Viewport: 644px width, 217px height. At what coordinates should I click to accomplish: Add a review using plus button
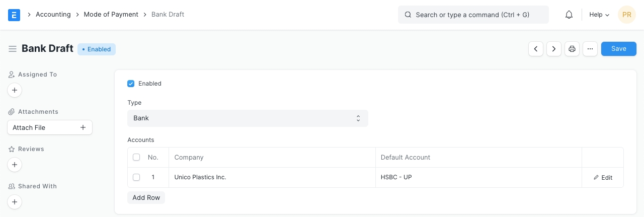[15, 165]
